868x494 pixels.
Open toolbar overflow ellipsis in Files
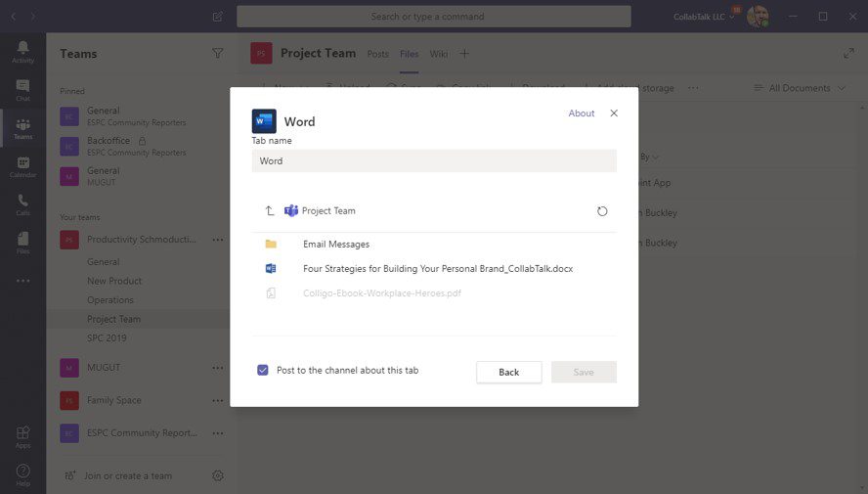point(693,87)
